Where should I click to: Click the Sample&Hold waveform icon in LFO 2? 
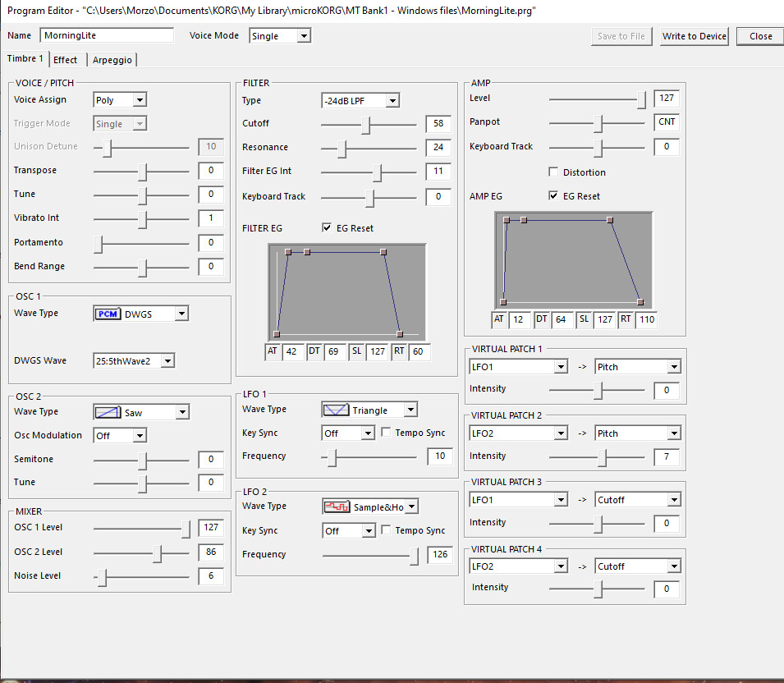[337, 507]
